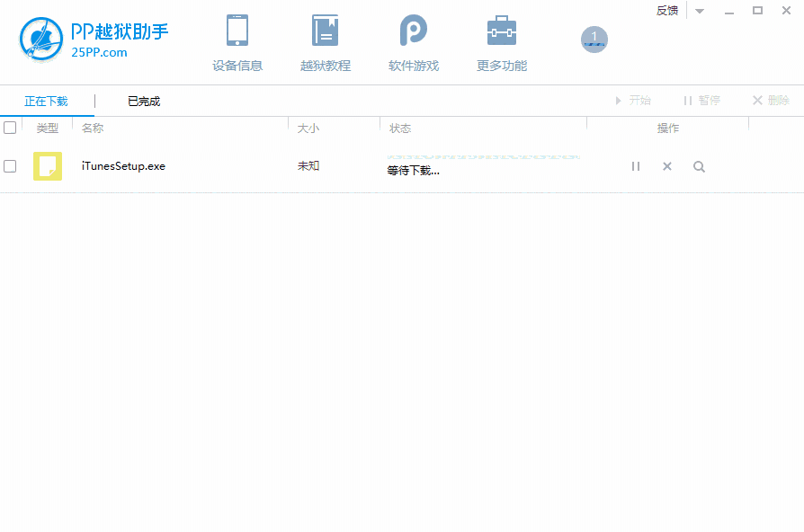The width and height of the screenshot is (804, 532).
Task: Cancel iTunesSetup.exe download with the X icon
Action: [666, 166]
